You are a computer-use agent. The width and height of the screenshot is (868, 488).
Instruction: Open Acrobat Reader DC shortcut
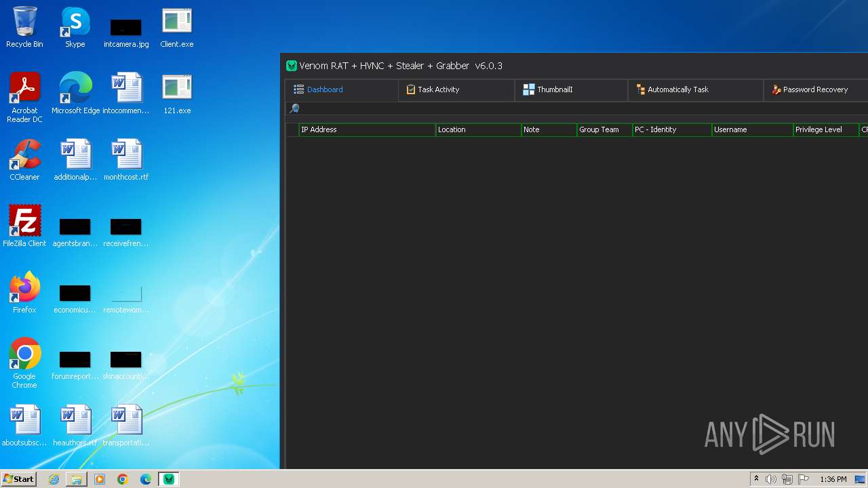click(24, 98)
